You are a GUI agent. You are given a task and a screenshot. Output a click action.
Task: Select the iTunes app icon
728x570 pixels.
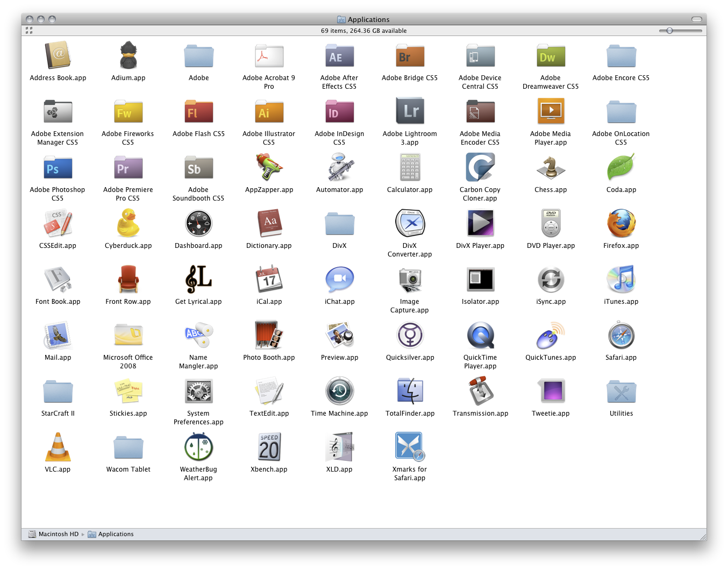pos(621,279)
